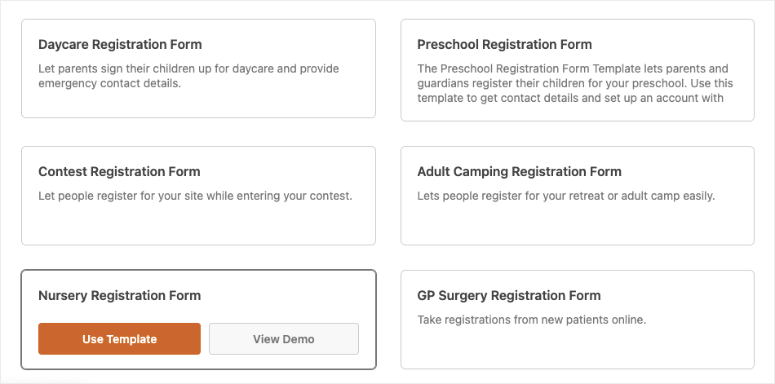Click the truncated last line of Preschool description
The height and width of the screenshot is (384, 775).
(x=571, y=98)
